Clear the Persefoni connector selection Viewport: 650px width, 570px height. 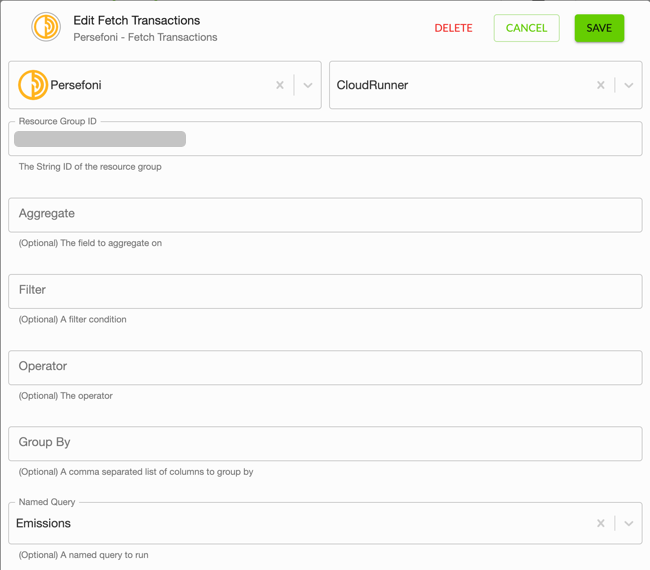tap(280, 85)
